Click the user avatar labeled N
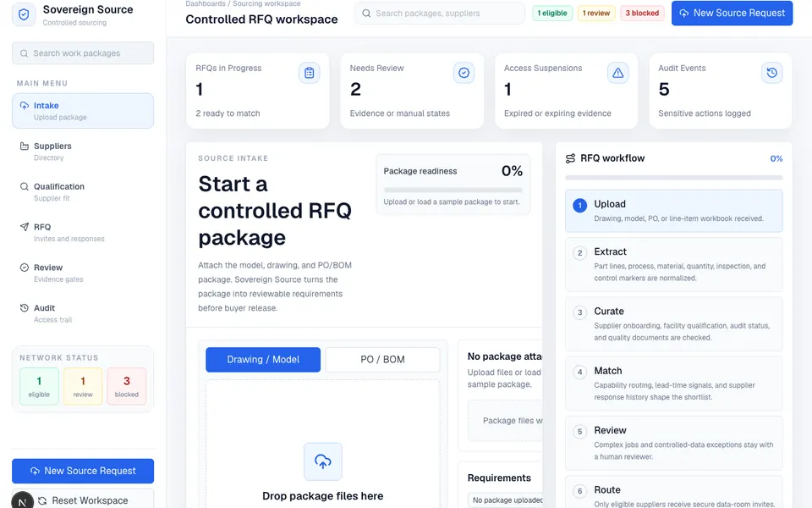Viewport: 812px width, 508px height. 22,501
